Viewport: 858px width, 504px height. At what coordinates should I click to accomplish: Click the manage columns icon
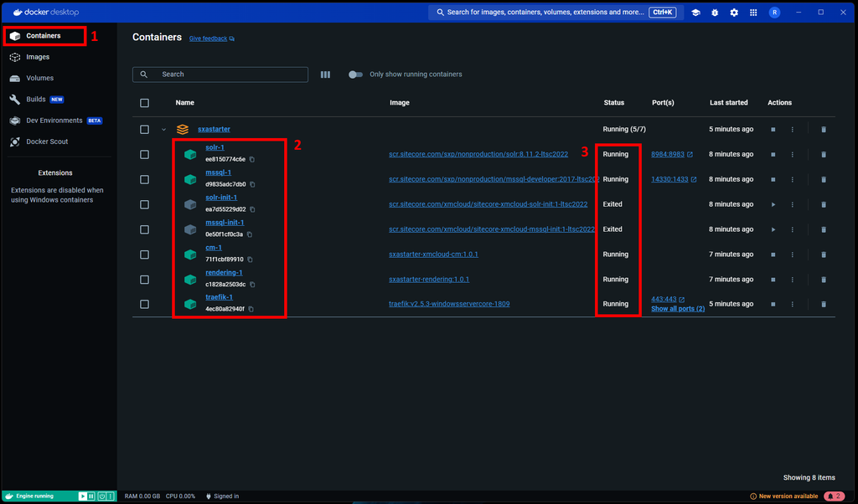pos(325,75)
